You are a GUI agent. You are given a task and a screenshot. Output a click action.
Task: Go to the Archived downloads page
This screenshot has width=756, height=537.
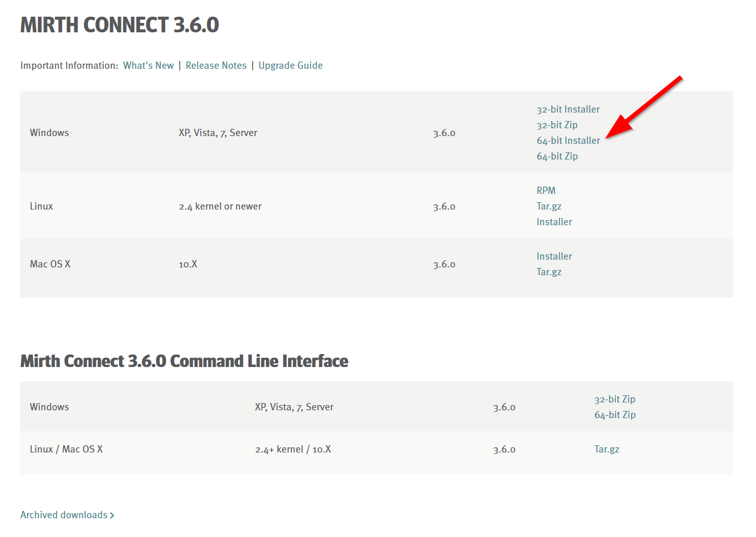64,515
